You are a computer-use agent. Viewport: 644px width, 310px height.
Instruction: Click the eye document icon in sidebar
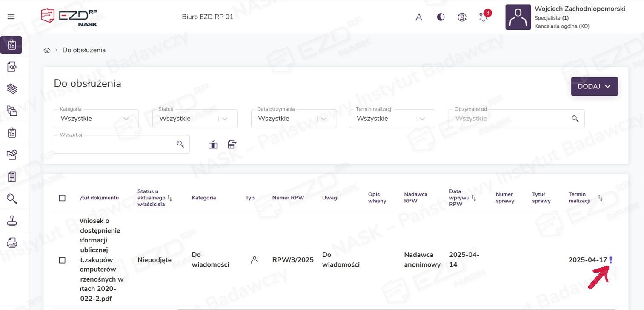[x=12, y=67]
